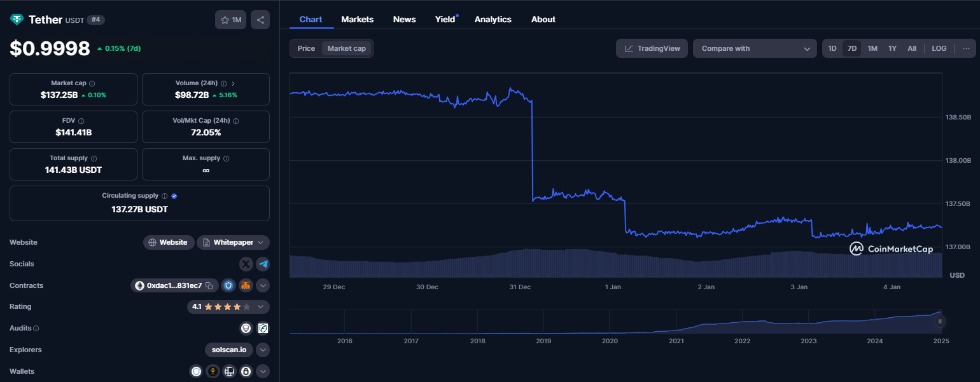Open the Telegram social link
The width and height of the screenshot is (980, 382).
click(262, 264)
